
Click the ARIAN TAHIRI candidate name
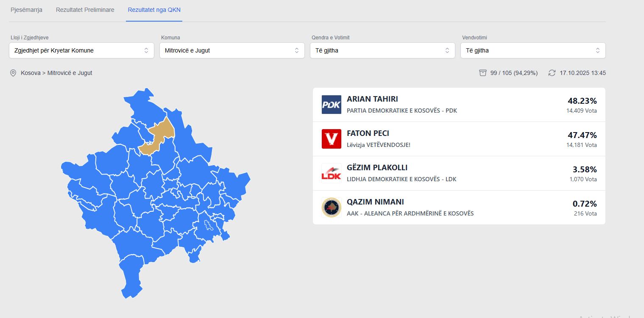tap(372, 99)
